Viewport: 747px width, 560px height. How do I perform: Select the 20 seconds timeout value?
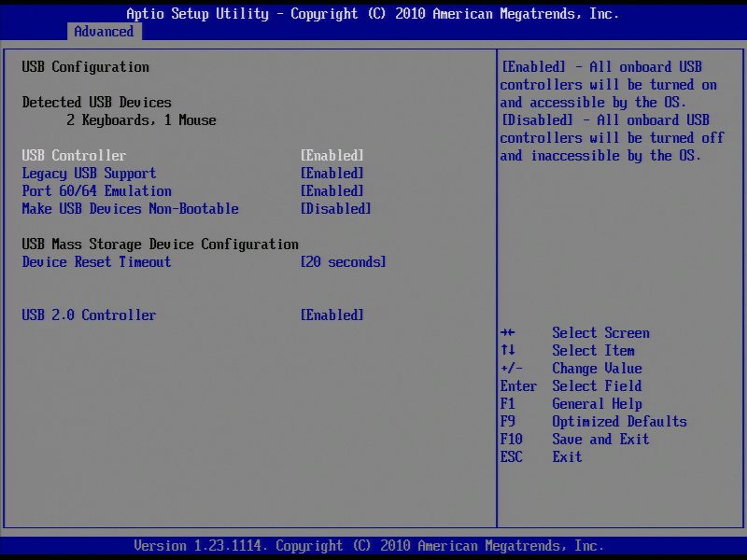346,261
